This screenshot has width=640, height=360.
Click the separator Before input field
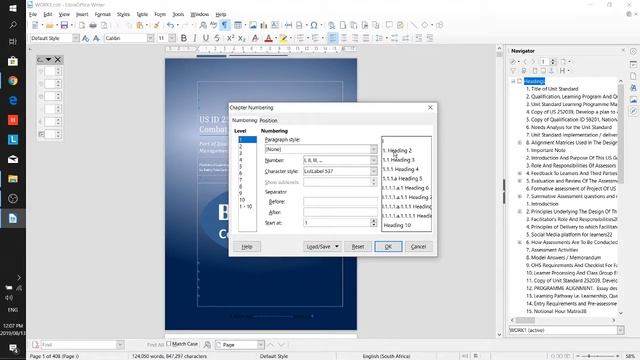coord(340,202)
